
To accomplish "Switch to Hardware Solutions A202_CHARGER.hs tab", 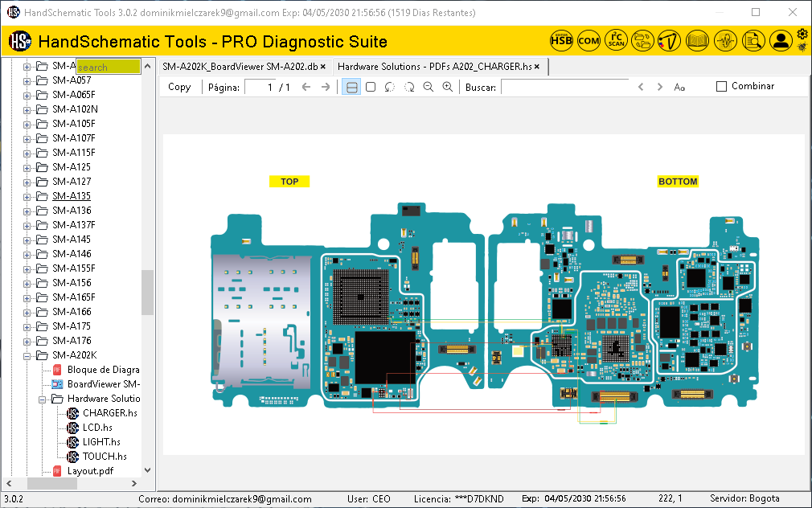I will pyautogui.click(x=434, y=66).
